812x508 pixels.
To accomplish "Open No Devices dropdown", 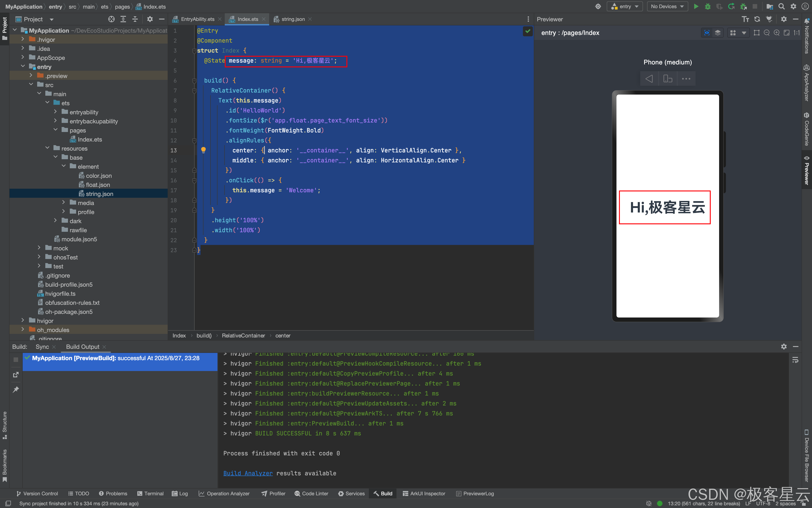I will 667,6.
